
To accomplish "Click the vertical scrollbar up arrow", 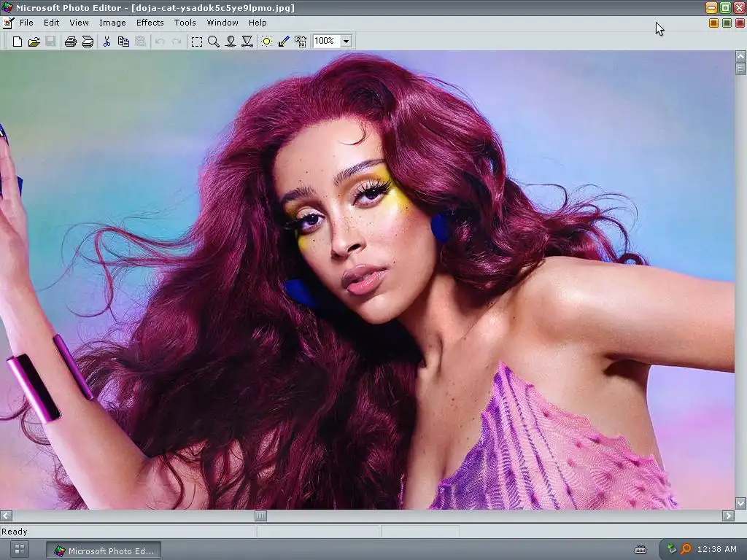I will tap(740, 56).
